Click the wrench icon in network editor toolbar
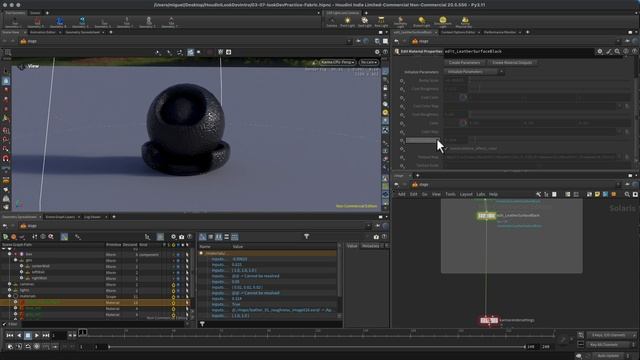This screenshot has width=640, height=360. coord(538,194)
